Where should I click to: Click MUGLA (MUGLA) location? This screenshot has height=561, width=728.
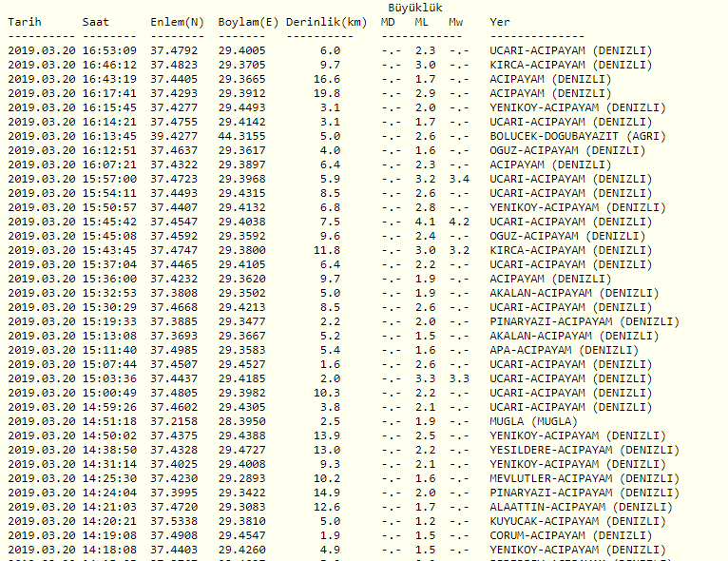click(x=533, y=421)
